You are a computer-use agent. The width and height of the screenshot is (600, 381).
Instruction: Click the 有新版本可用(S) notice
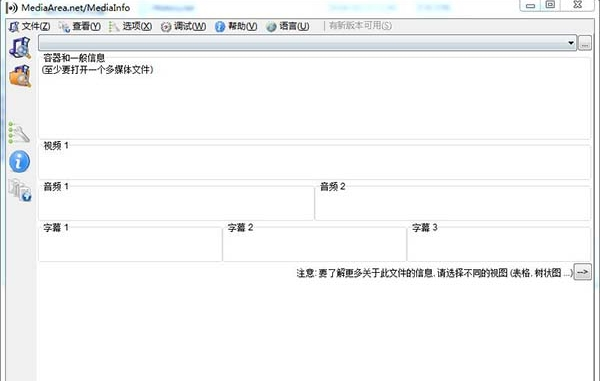[x=360, y=26]
